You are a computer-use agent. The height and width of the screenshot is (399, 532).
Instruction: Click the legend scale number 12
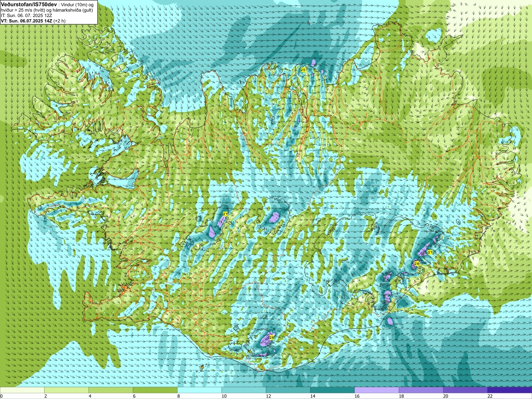[x=268, y=396]
